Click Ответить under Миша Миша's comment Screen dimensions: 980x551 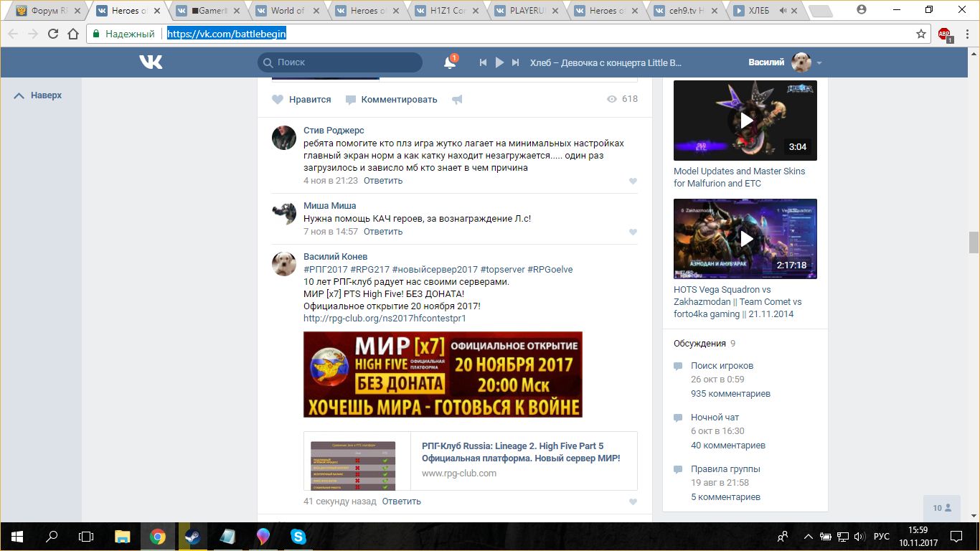pos(383,232)
